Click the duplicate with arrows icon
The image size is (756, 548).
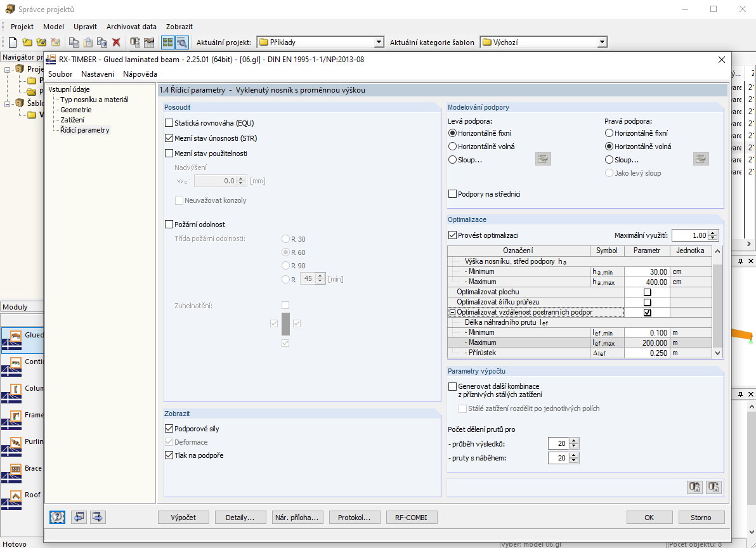(101, 42)
